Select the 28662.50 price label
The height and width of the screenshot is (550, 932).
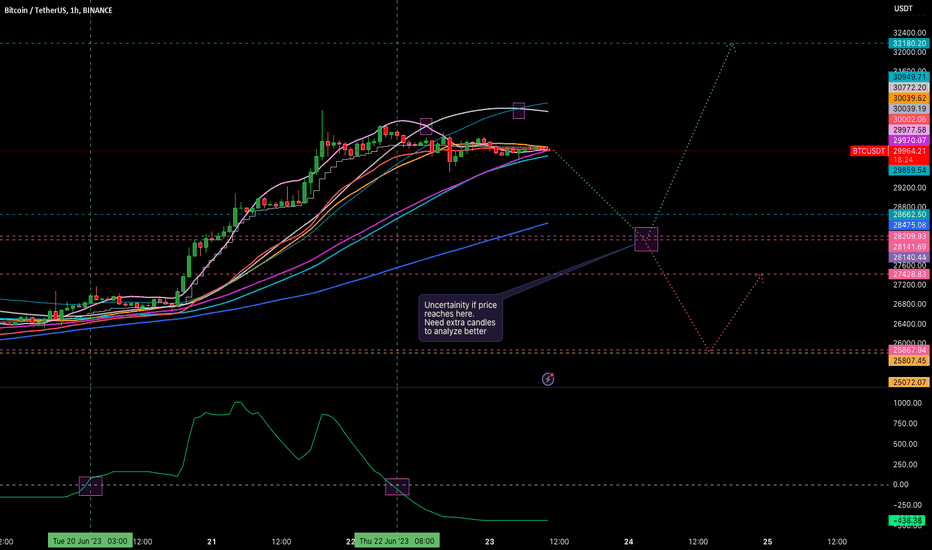click(x=909, y=214)
